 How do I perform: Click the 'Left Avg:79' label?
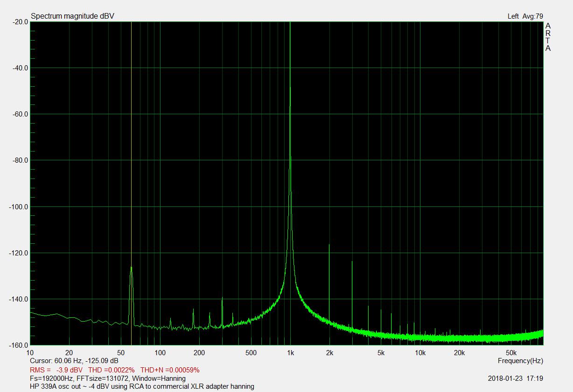tap(525, 16)
